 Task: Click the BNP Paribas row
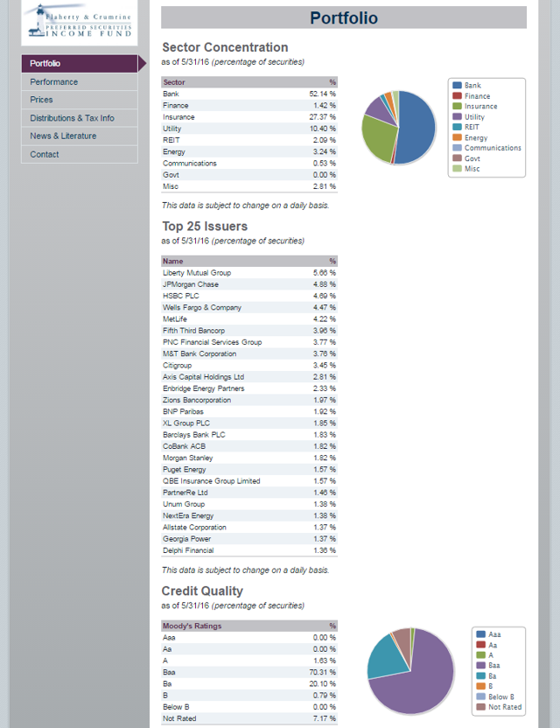[x=249, y=412]
